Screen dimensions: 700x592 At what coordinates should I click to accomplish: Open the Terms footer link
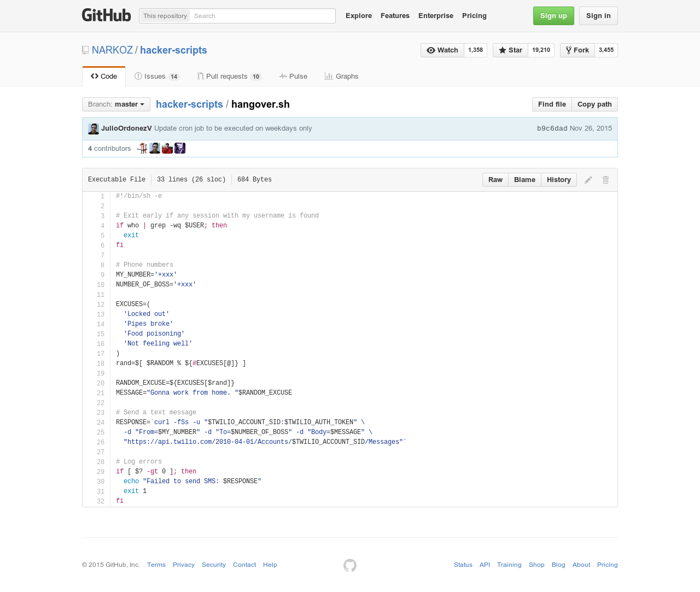click(x=156, y=565)
